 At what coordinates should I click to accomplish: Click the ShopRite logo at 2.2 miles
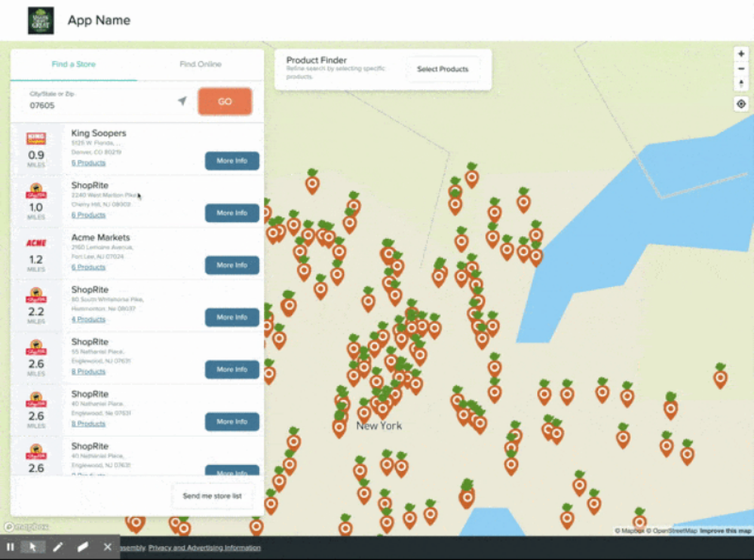[36, 295]
